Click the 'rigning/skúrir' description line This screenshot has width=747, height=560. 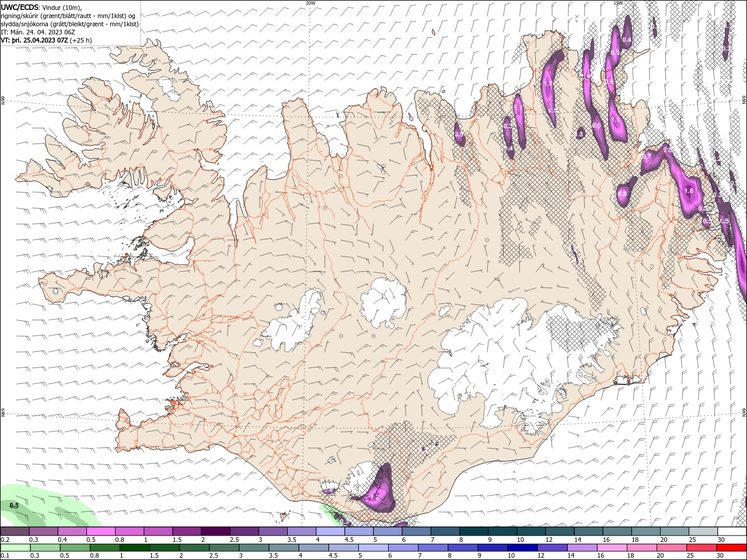pyautogui.click(x=68, y=16)
